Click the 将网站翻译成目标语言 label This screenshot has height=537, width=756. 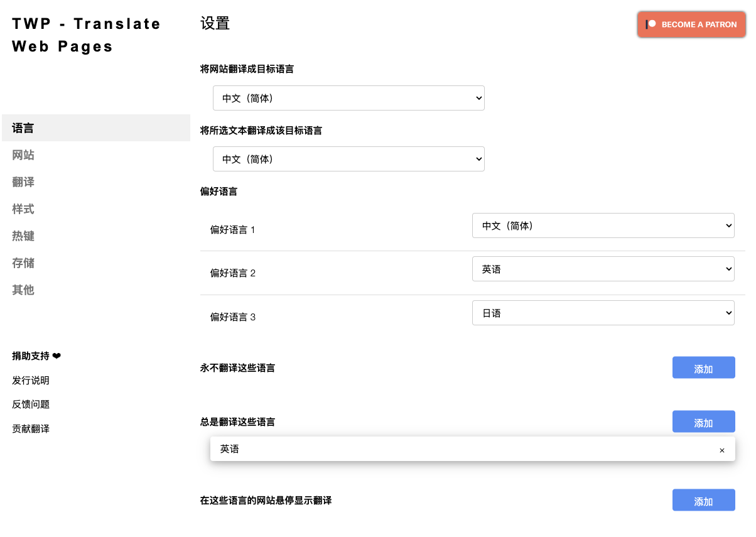[x=247, y=69]
